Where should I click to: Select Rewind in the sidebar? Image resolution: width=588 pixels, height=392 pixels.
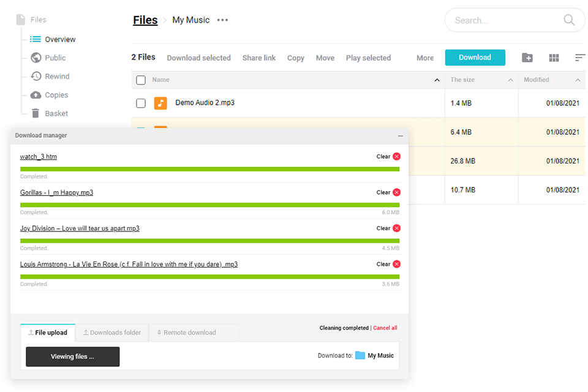click(x=57, y=76)
